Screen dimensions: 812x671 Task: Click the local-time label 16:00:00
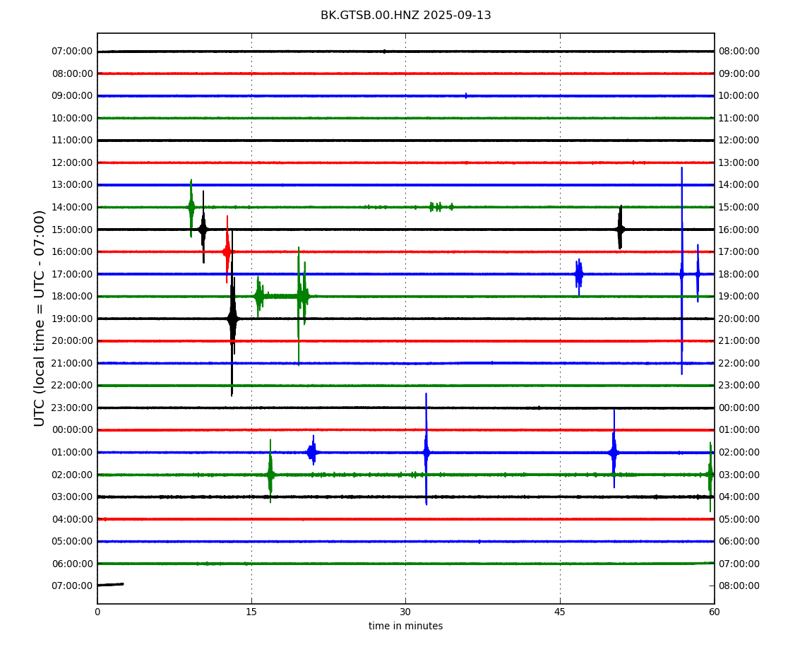point(739,230)
